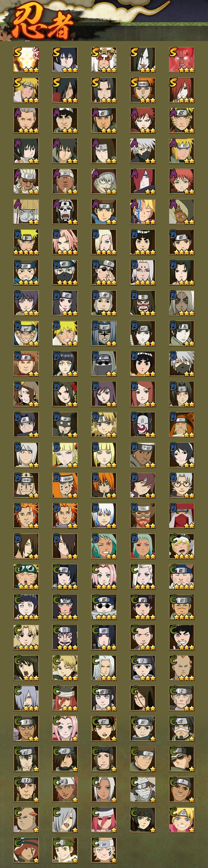
Task: Pick the B-rank orange toad character portrait
Action: point(182,424)
